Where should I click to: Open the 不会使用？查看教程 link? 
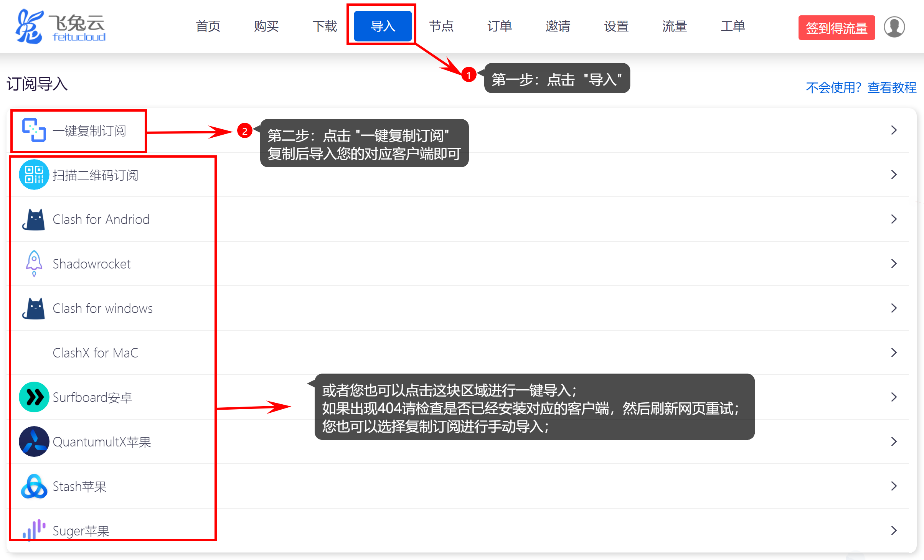[x=861, y=87]
